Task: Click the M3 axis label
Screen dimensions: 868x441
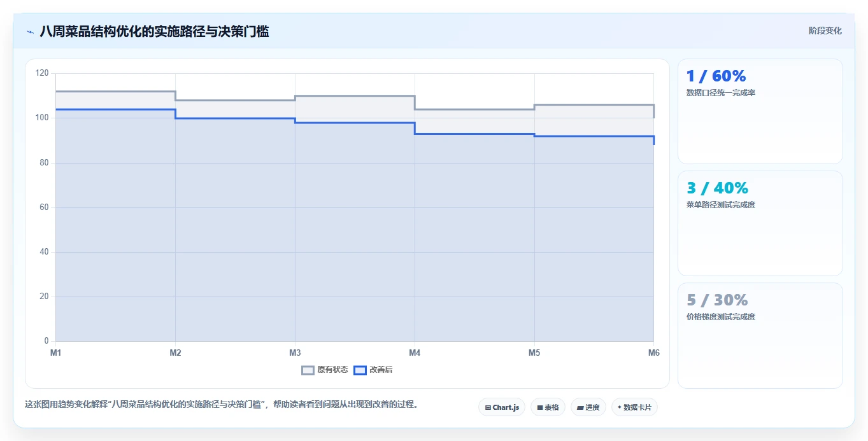Action: pyautogui.click(x=295, y=353)
